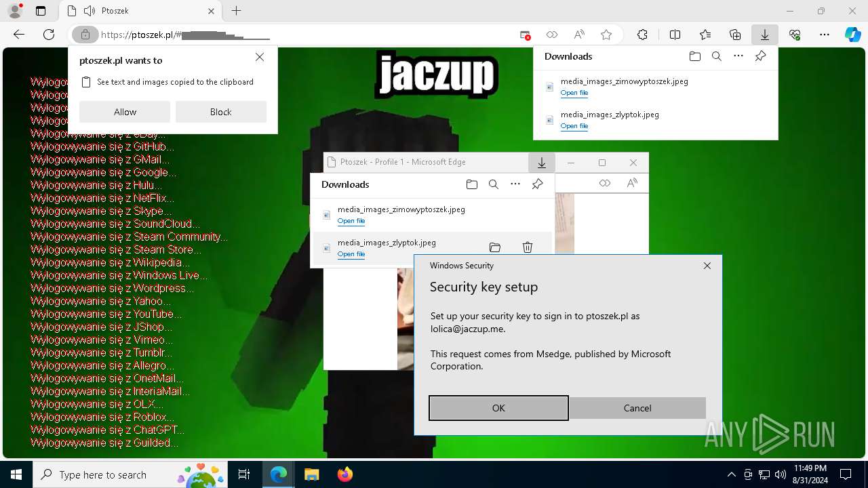Image resolution: width=868 pixels, height=488 pixels.
Task: Click 'Wylogowywanie się z Guilded...' text
Action: [104, 443]
